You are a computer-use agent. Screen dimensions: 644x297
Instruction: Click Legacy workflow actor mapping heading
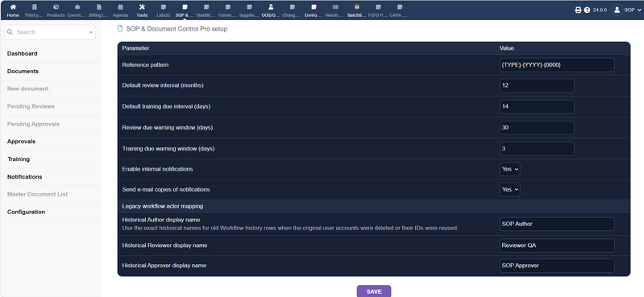click(x=163, y=206)
